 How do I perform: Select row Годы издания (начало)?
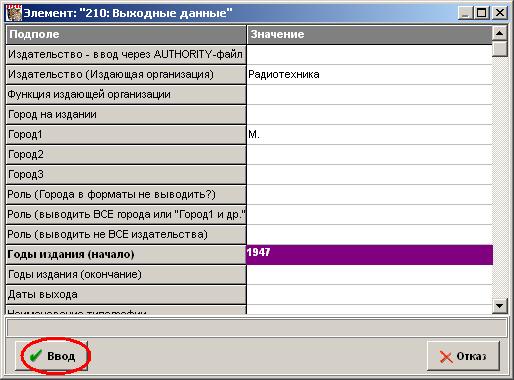coord(126,254)
